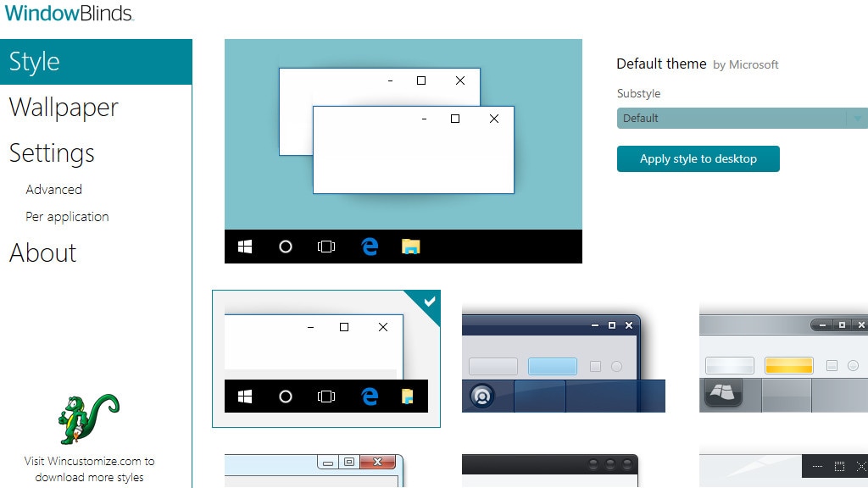The width and height of the screenshot is (868, 488).
Task: Click the checkmark on the selected style
Action: [x=430, y=301]
